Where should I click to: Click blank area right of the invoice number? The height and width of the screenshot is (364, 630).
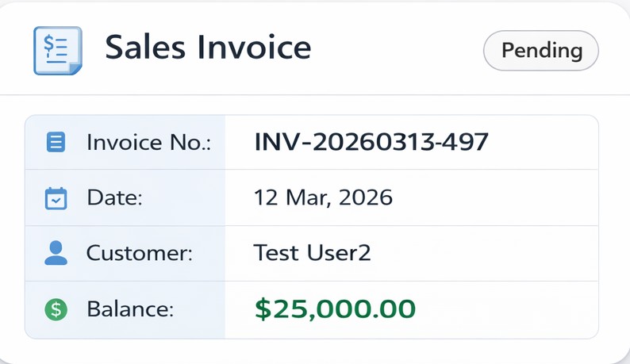click(x=544, y=143)
